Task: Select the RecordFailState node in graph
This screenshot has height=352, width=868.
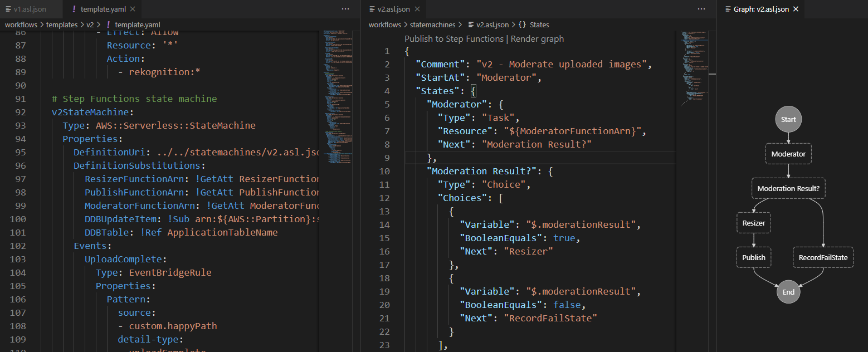Action: tap(823, 258)
